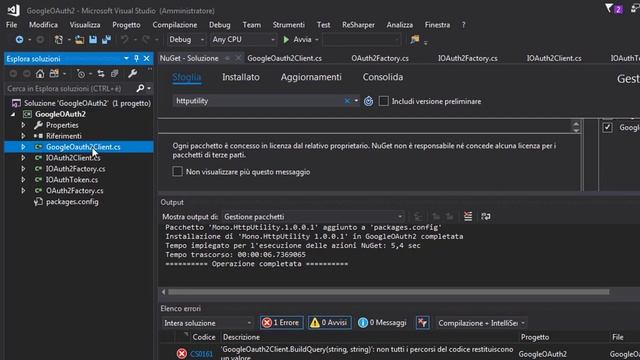
Task: Click the clear all output icon
Action: click(468, 217)
